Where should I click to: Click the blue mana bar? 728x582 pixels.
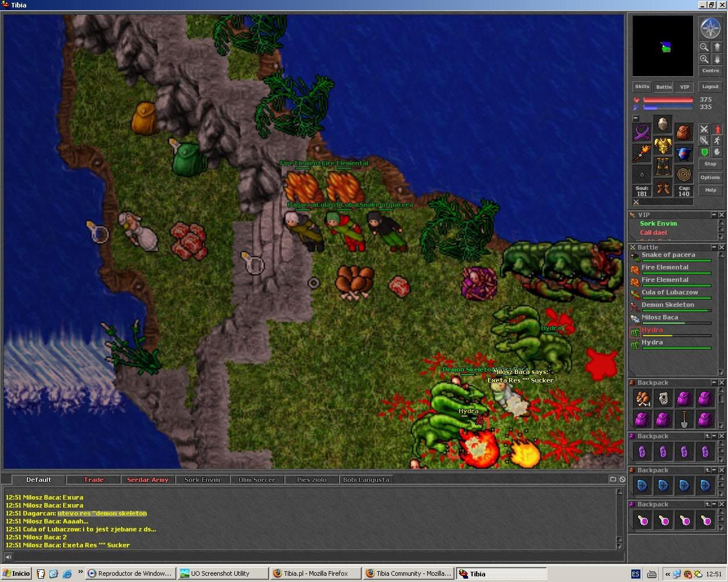[668, 107]
